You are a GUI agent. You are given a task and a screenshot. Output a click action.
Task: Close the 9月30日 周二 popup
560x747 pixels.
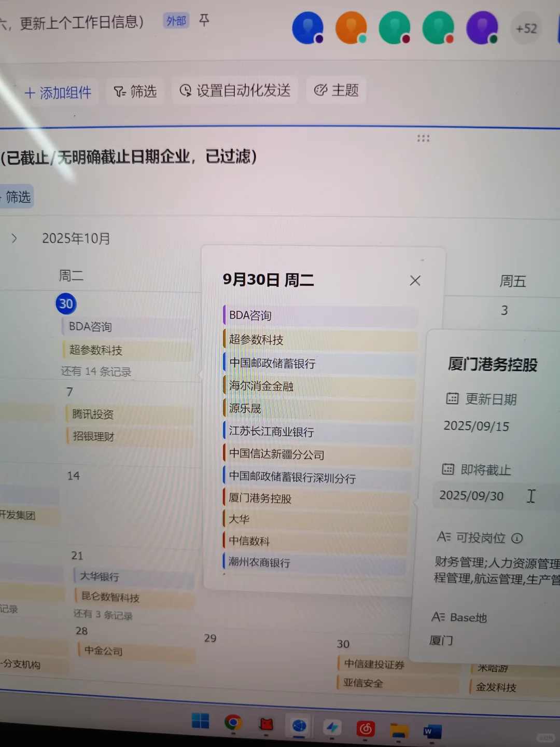[x=415, y=281]
